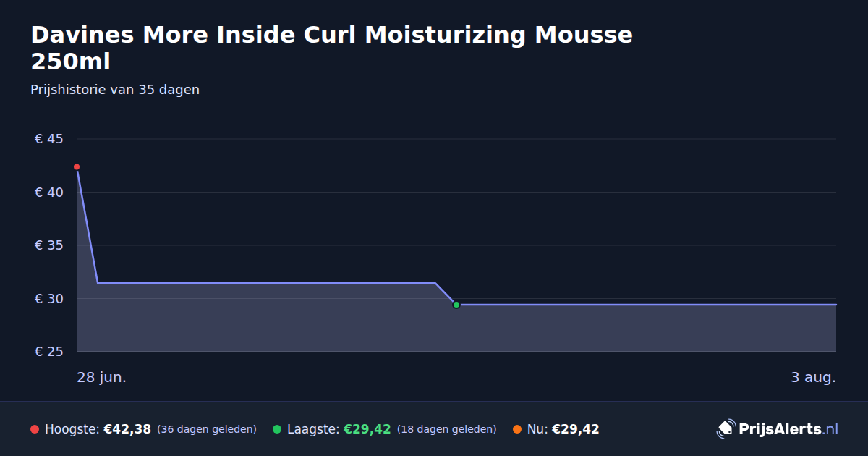Viewport: 868px width, 456px height.
Task: Click the € 40 axis label
Action: click(49, 193)
